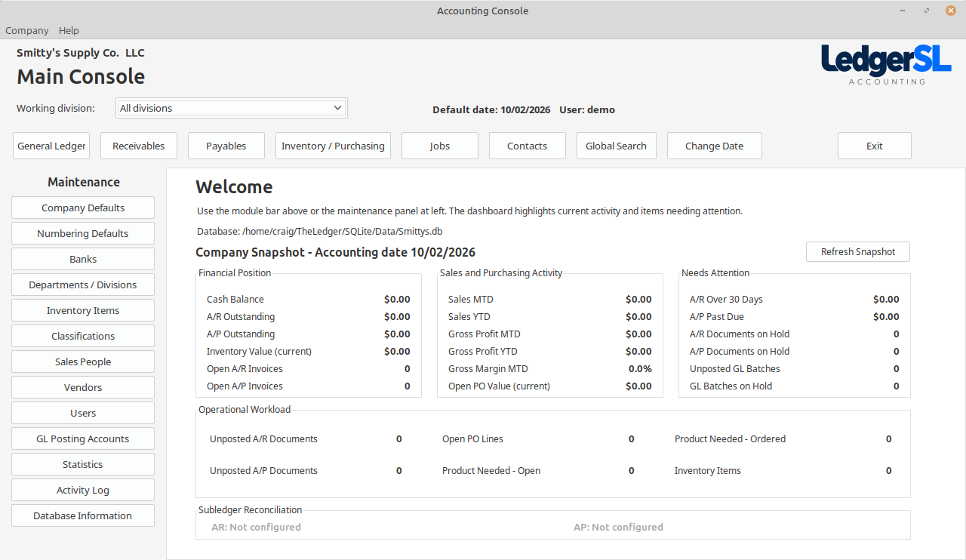This screenshot has width=966, height=560.
Task: Open Classifications maintenance
Action: pos(83,337)
